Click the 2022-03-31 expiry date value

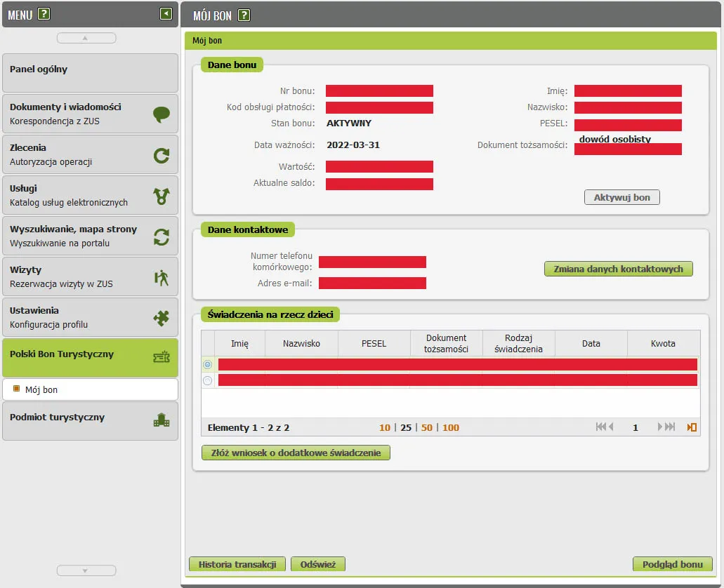point(353,145)
